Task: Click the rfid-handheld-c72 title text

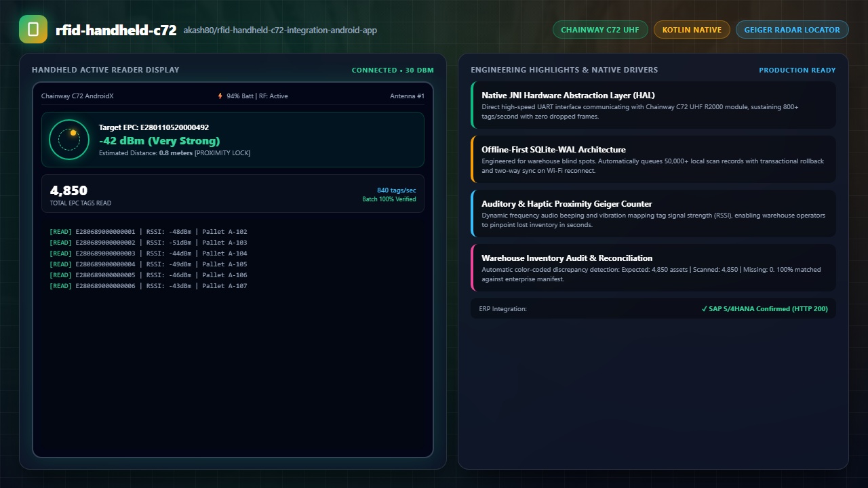Action: tap(116, 30)
